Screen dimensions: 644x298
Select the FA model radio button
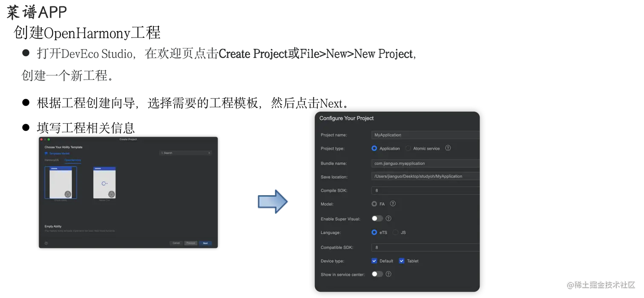374,204
